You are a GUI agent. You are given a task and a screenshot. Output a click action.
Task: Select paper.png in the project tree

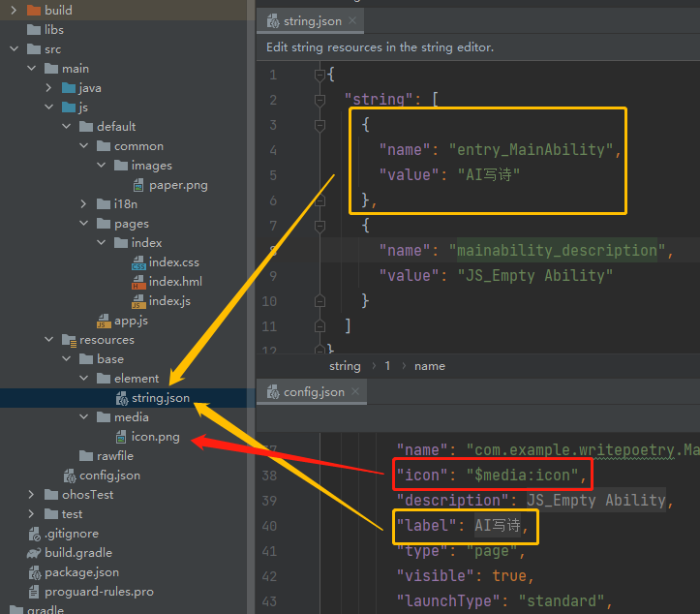(x=178, y=185)
